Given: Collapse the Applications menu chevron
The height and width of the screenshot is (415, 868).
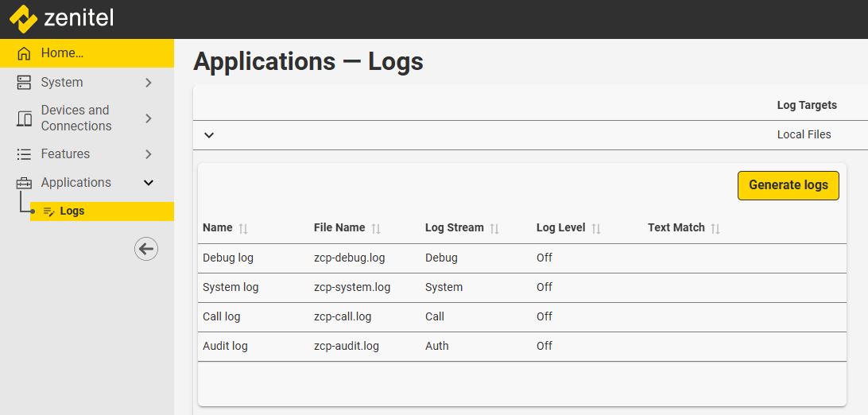Looking at the screenshot, I should tap(149, 183).
